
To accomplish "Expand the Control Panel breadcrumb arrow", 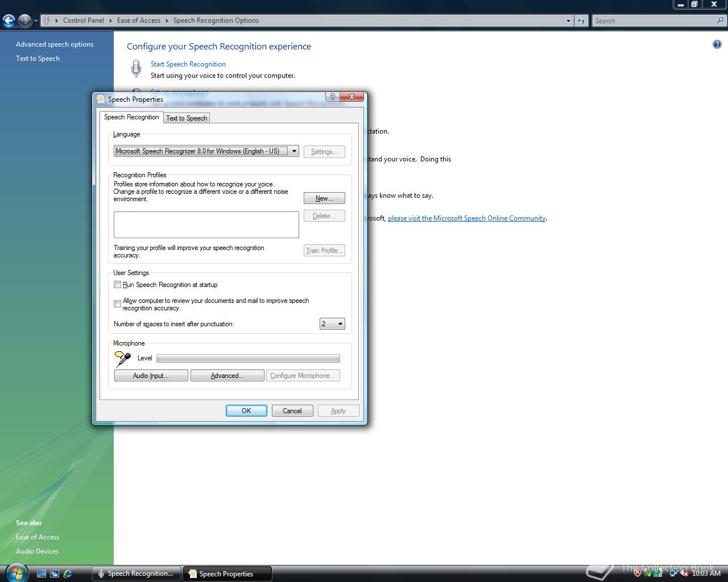I will tap(110, 20).
